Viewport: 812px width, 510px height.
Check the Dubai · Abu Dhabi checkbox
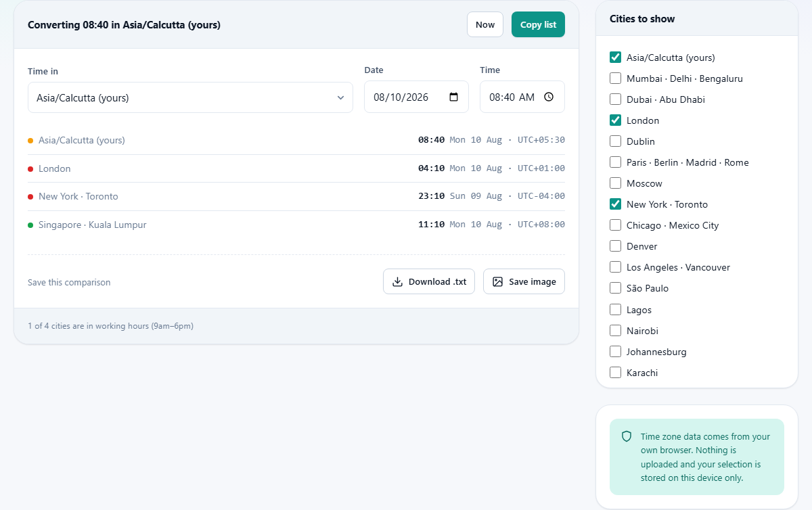click(x=615, y=99)
